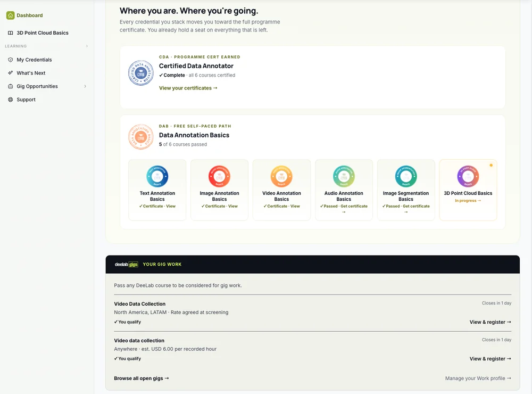This screenshot has width=532, height=394.
Task: Click View your certificates link
Action: point(188,88)
